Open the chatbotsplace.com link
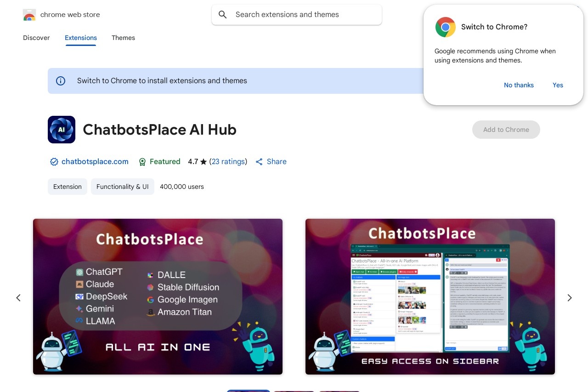 [95, 162]
